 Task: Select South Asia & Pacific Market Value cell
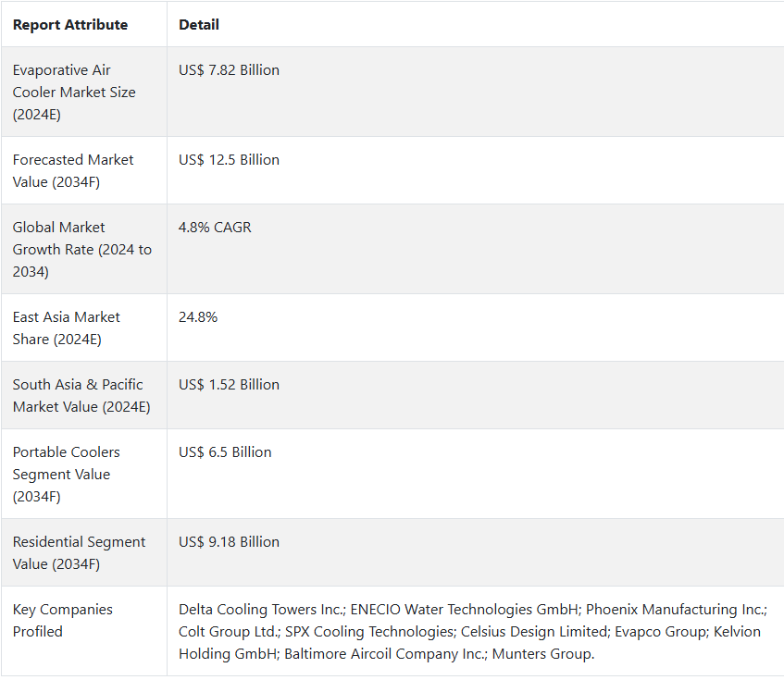(x=84, y=395)
